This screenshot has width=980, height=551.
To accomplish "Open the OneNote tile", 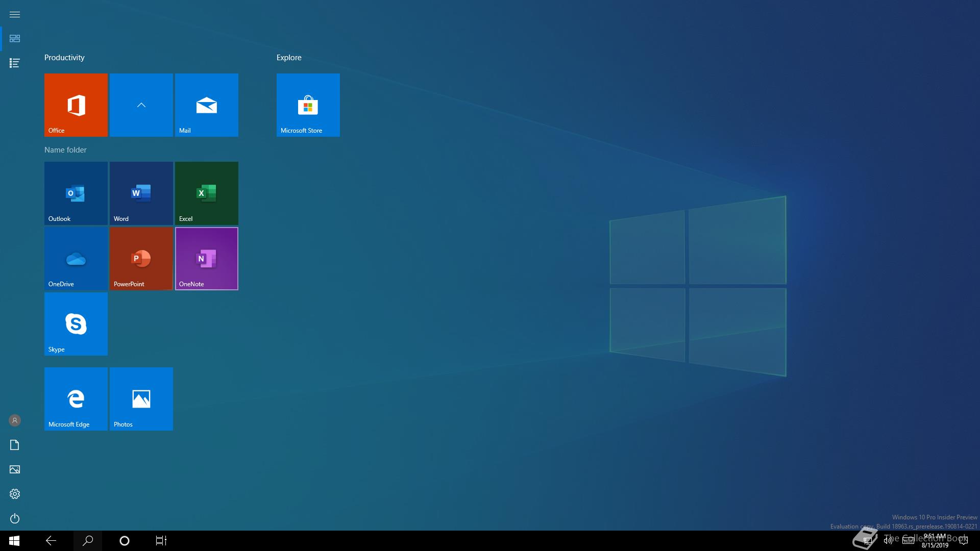I will click(x=206, y=259).
